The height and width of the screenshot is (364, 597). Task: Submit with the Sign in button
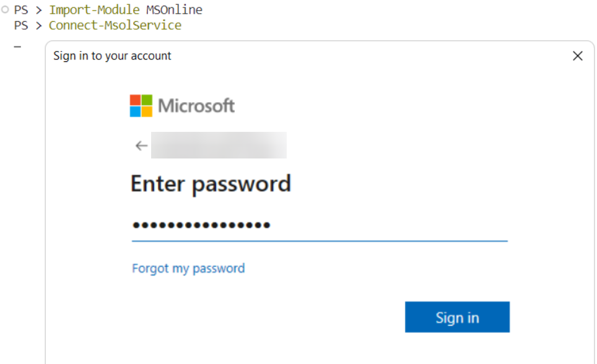pos(457,317)
